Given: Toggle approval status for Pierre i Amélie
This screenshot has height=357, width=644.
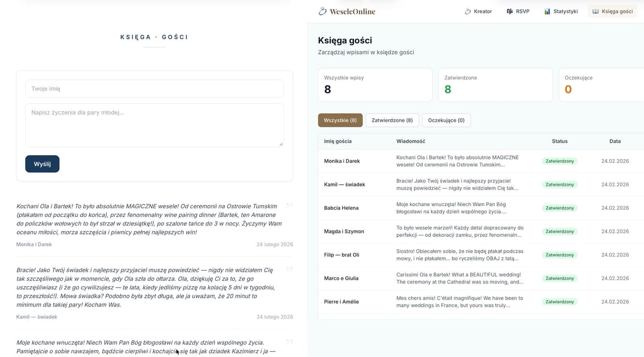Looking at the screenshot, I should (560, 302).
